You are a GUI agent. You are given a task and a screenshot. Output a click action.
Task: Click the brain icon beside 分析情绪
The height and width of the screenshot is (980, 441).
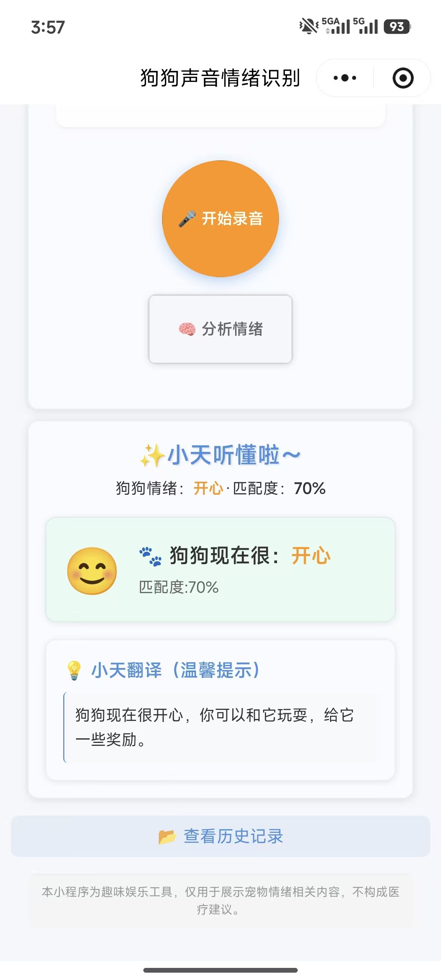187,329
